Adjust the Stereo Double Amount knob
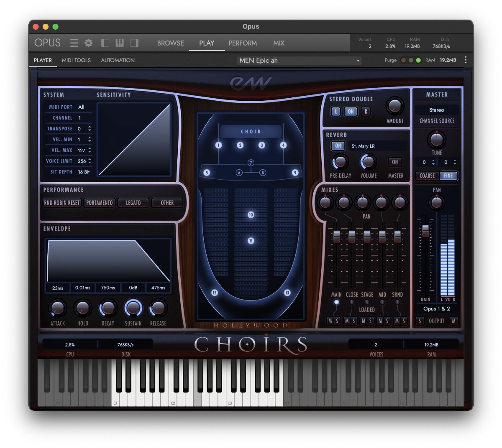This screenshot has width=502, height=448. coord(395,106)
